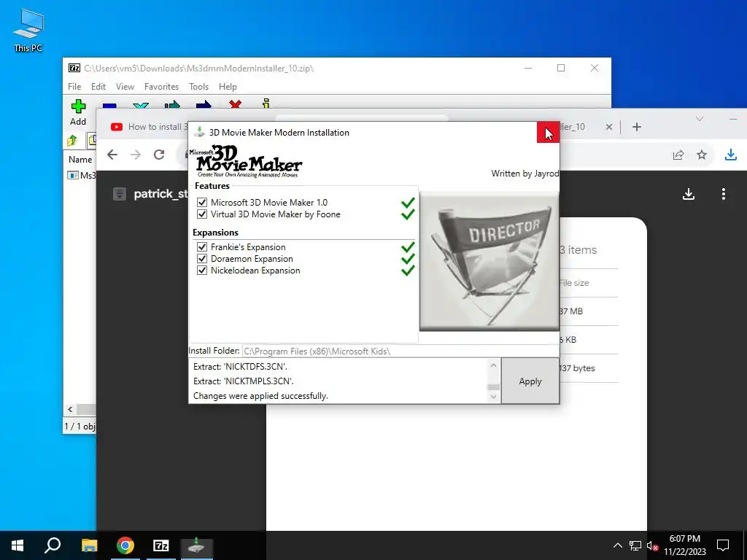Click the patrick_st file name text
This screenshot has width=747, height=560.
point(161,194)
